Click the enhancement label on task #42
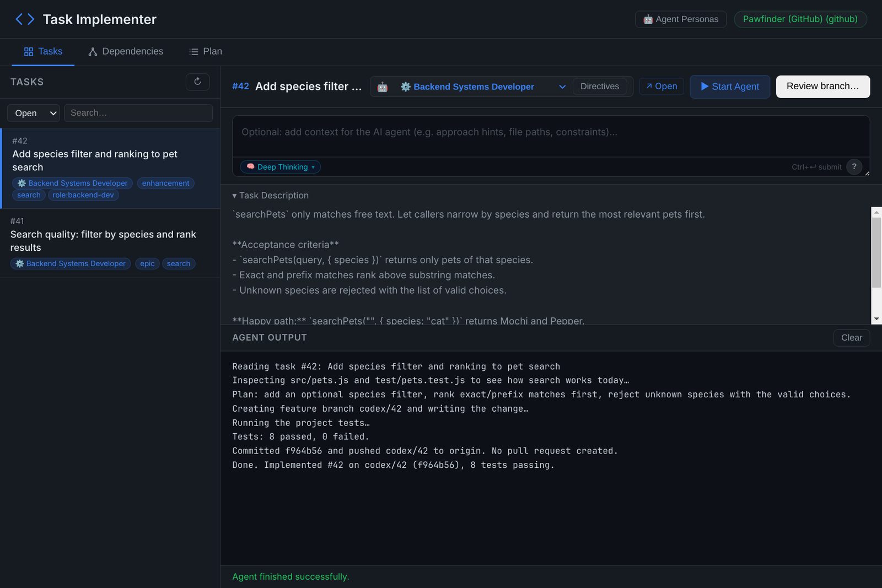882x588 pixels. pyautogui.click(x=165, y=184)
